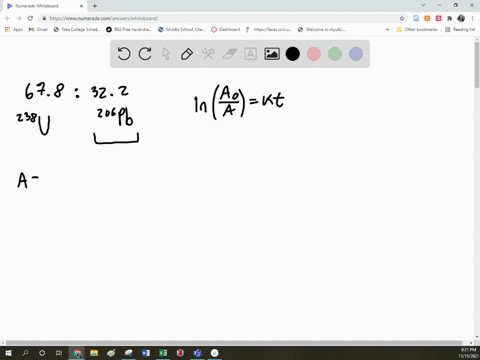
Task: Open the Other bookmarks folder
Action: [x=417, y=29]
